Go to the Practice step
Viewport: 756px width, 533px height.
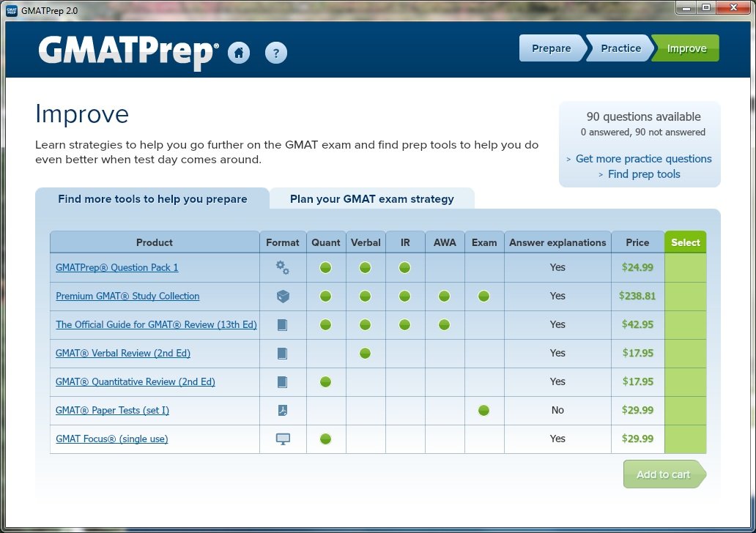pos(620,48)
